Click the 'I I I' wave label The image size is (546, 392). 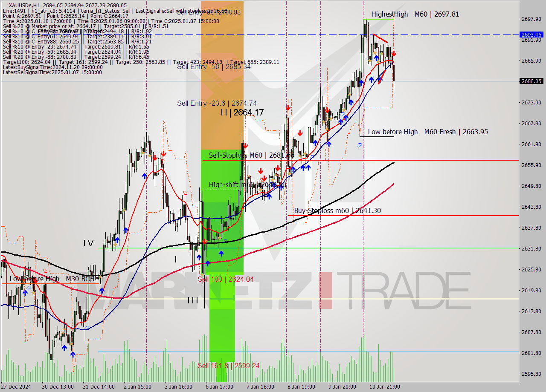tap(193, 300)
